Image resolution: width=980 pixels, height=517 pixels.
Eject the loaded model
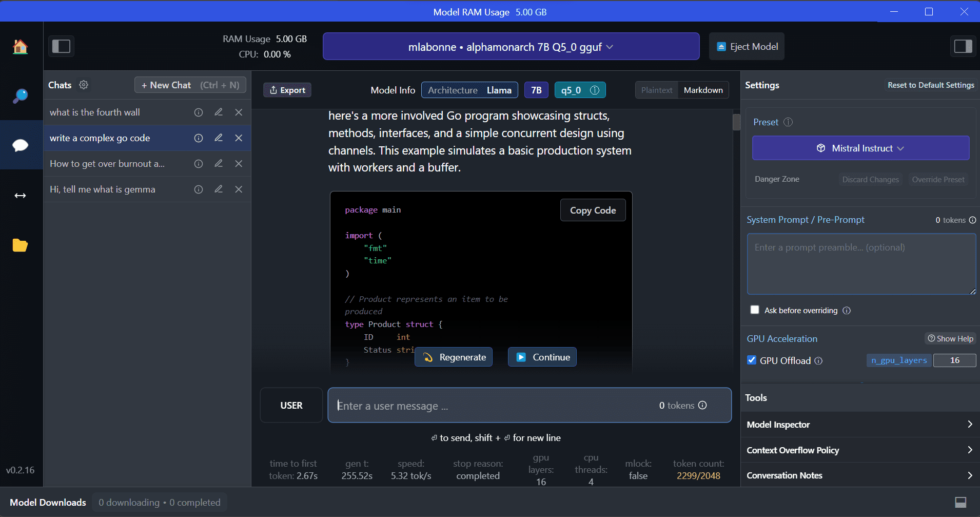point(747,47)
